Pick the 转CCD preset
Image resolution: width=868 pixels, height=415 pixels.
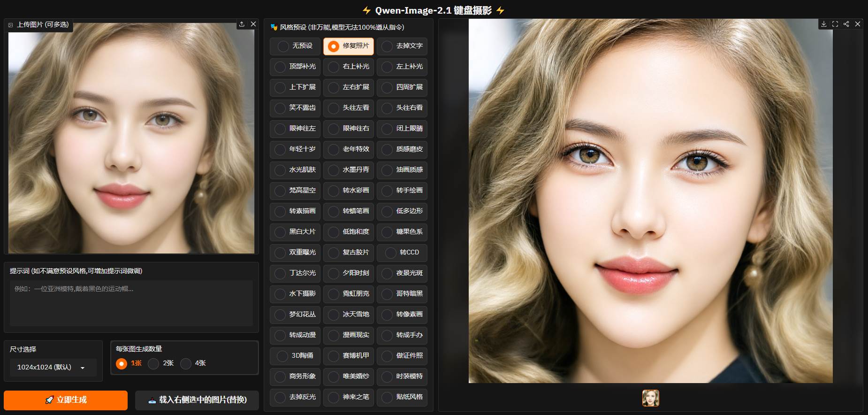tap(402, 253)
